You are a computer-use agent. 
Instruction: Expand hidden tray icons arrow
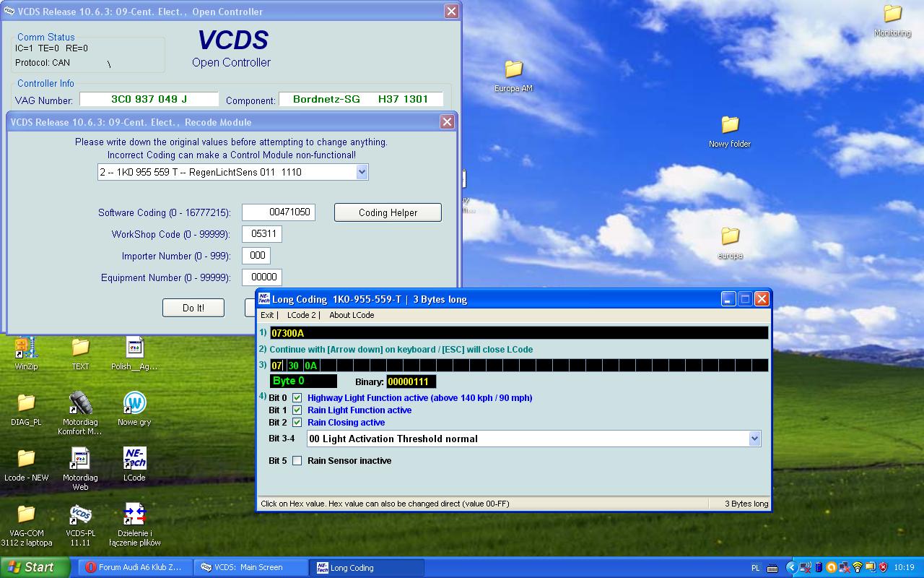792,567
